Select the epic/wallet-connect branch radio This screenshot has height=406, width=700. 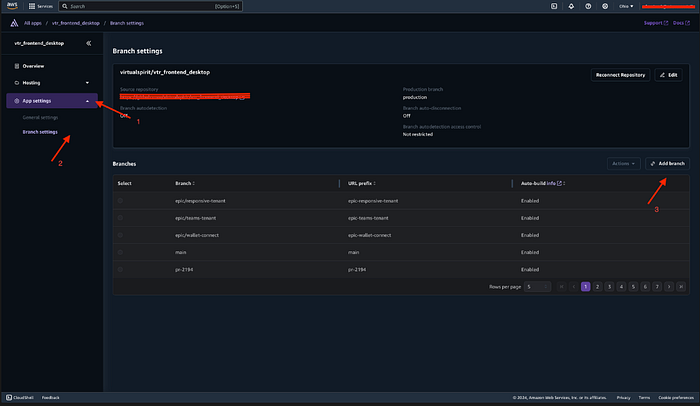point(120,235)
